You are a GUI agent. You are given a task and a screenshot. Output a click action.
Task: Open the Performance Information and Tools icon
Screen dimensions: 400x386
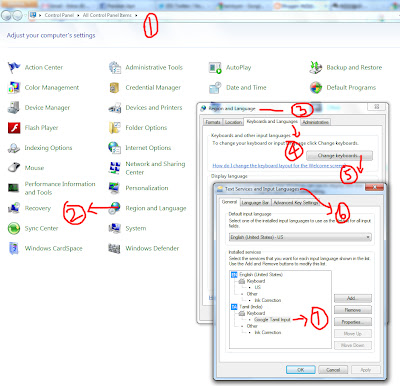[x=14, y=188]
